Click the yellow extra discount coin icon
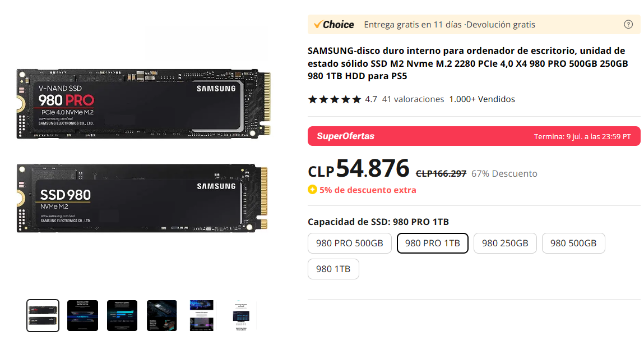Viewport: 644px width, 363px height. tap(312, 190)
